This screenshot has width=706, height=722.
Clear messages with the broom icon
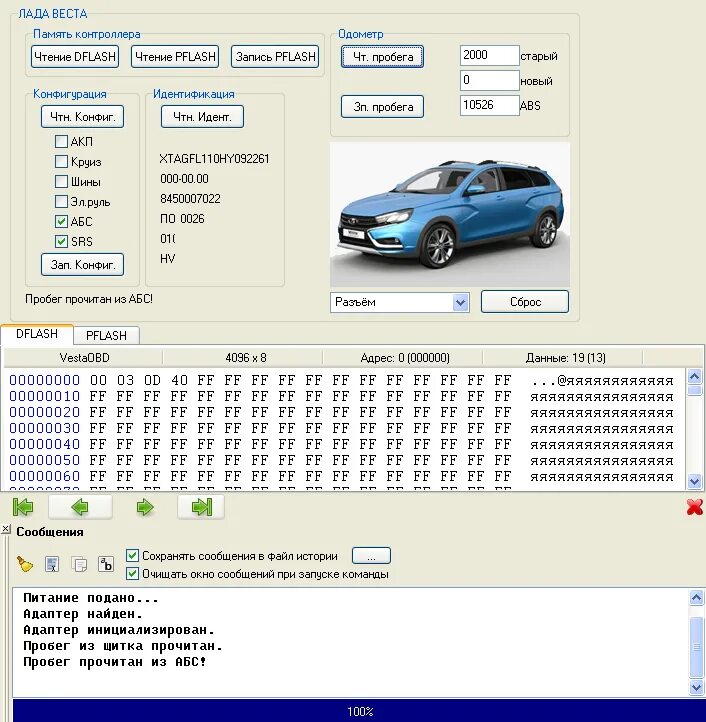tap(25, 564)
